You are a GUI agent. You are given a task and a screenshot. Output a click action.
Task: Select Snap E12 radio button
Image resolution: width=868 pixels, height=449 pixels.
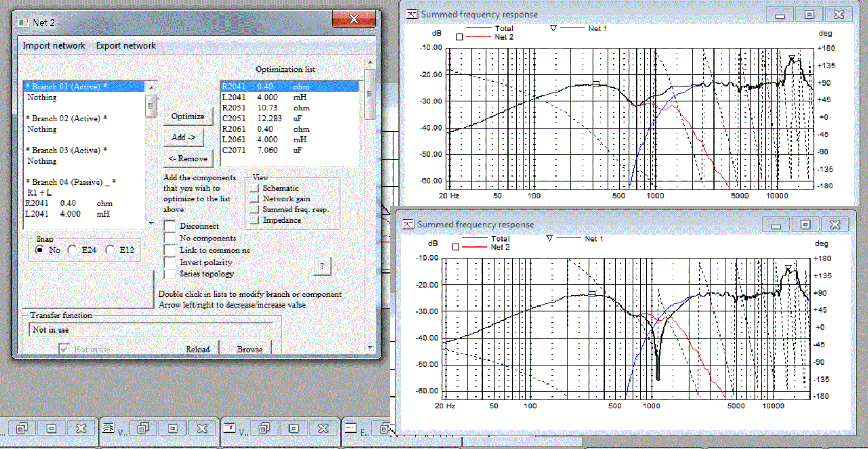coord(110,250)
